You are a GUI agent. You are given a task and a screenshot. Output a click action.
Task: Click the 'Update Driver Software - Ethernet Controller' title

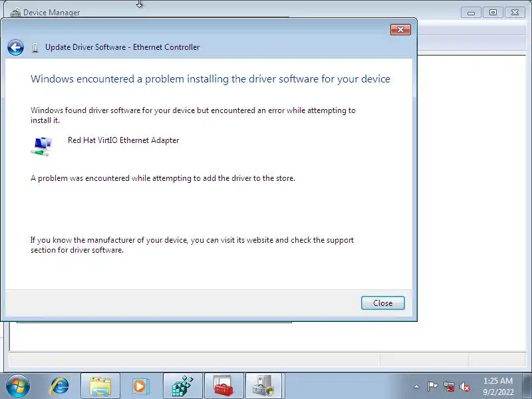[122, 47]
